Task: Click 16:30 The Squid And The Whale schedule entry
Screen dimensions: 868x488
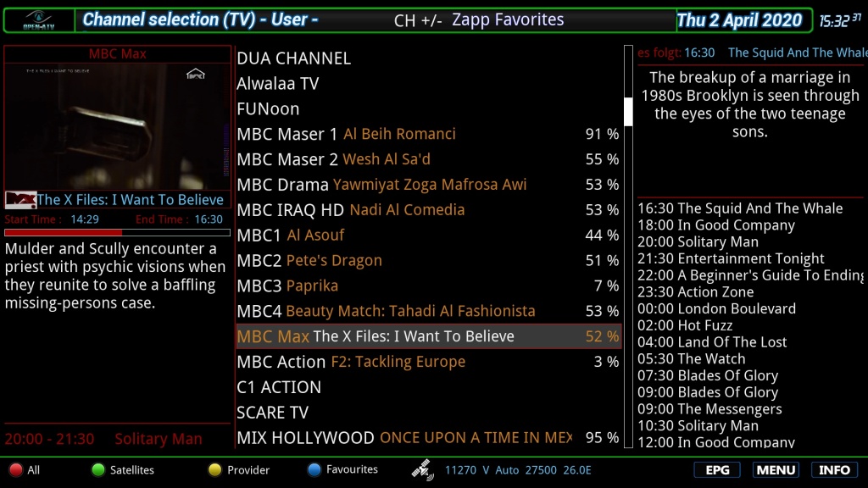Action: tap(740, 208)
